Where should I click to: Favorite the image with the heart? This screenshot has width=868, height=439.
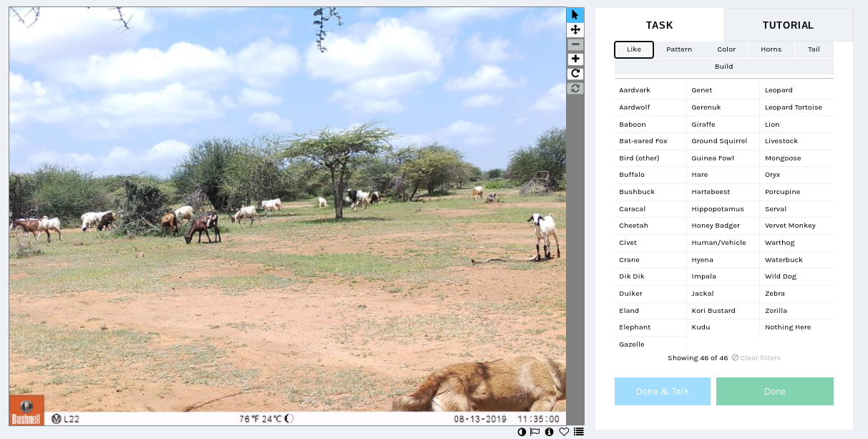(x=564, y=432)
